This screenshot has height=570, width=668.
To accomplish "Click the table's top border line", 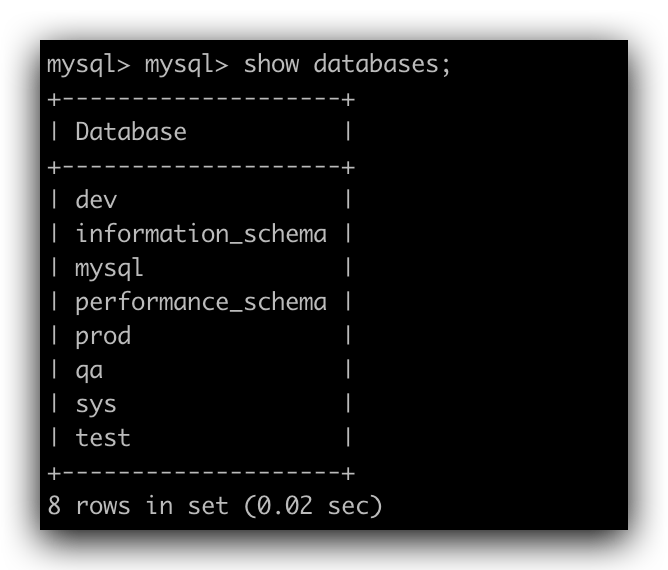I will click(201, 98).
